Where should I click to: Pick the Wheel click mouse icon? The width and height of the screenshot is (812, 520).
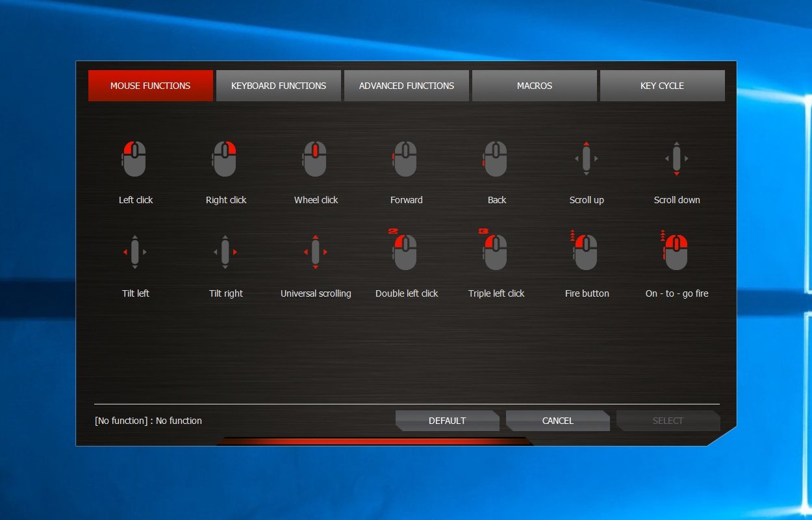point(315,159)
